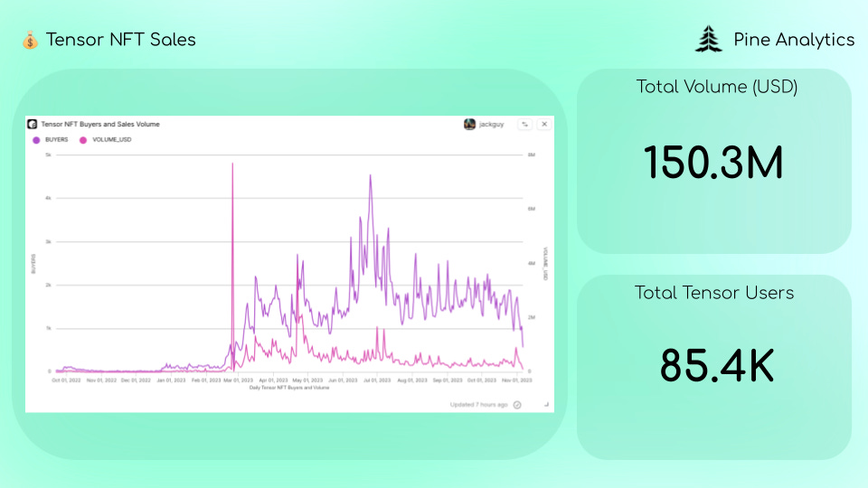868x488 pixels.
Task: Click the vertical BUYERS axis title
Action: point(33,264)
